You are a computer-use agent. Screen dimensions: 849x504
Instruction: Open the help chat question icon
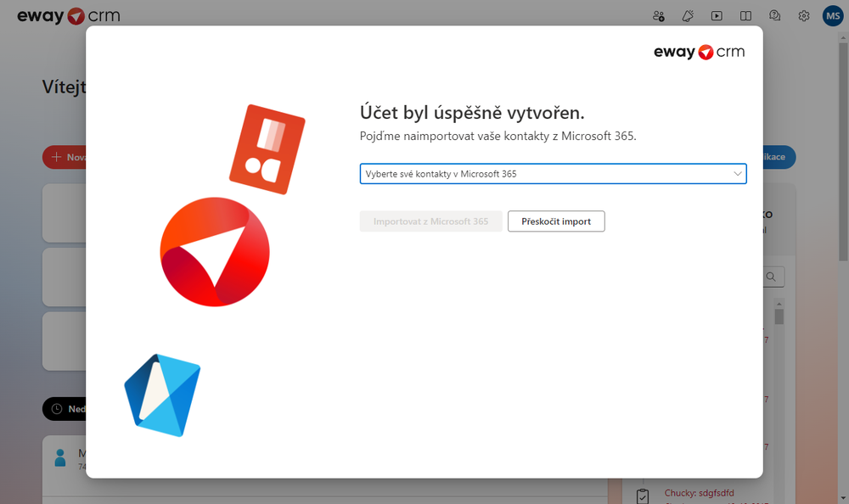775,16
